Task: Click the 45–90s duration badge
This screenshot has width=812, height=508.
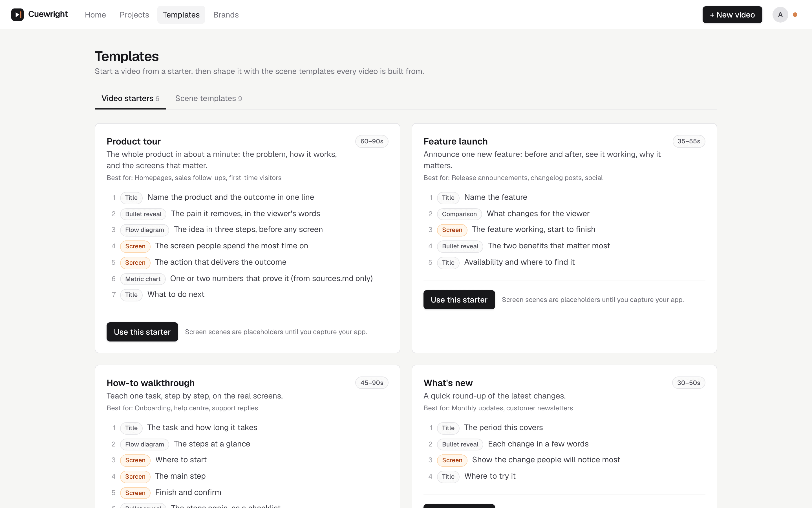Action: [x=372, y=383]
